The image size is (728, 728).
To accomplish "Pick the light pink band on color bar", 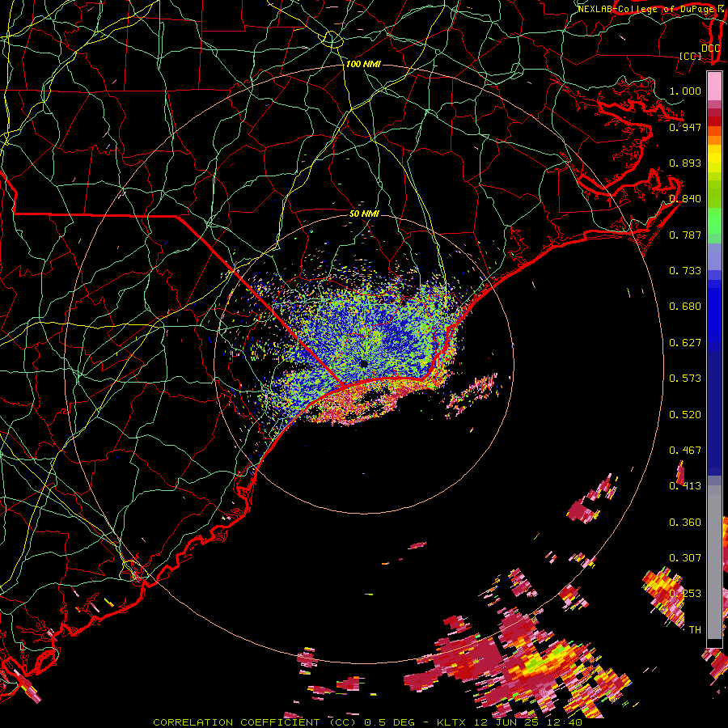I will pos(714,86).
